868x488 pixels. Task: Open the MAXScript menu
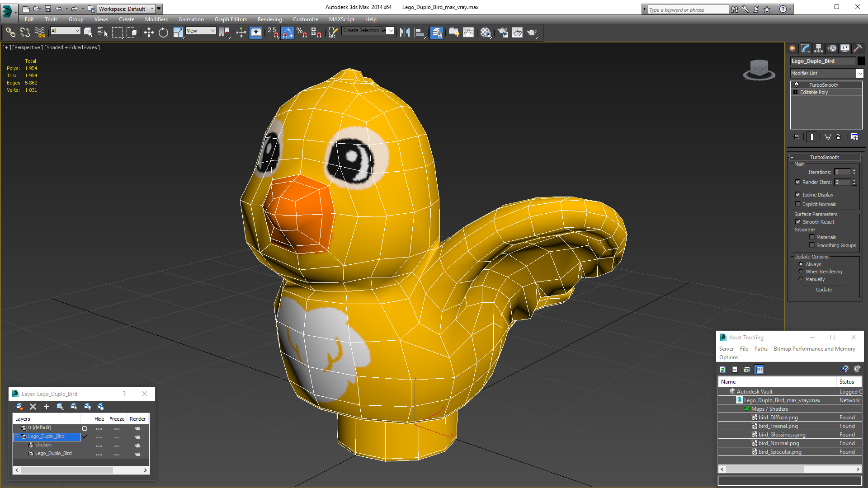pos(341,19)
